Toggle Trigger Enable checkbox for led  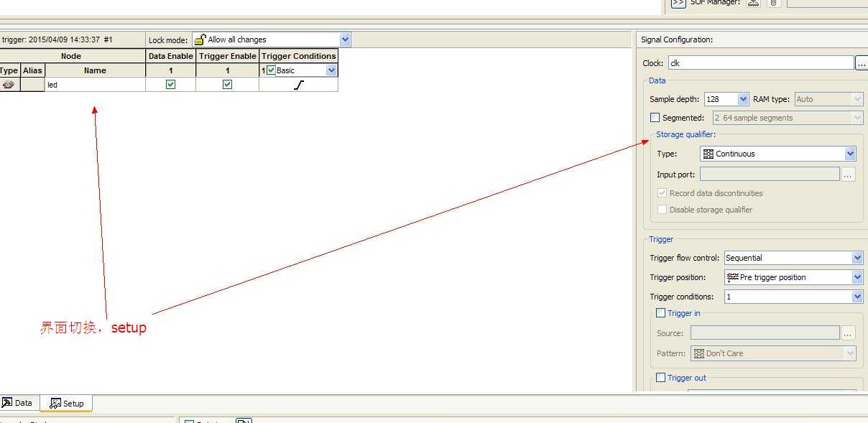227,84
